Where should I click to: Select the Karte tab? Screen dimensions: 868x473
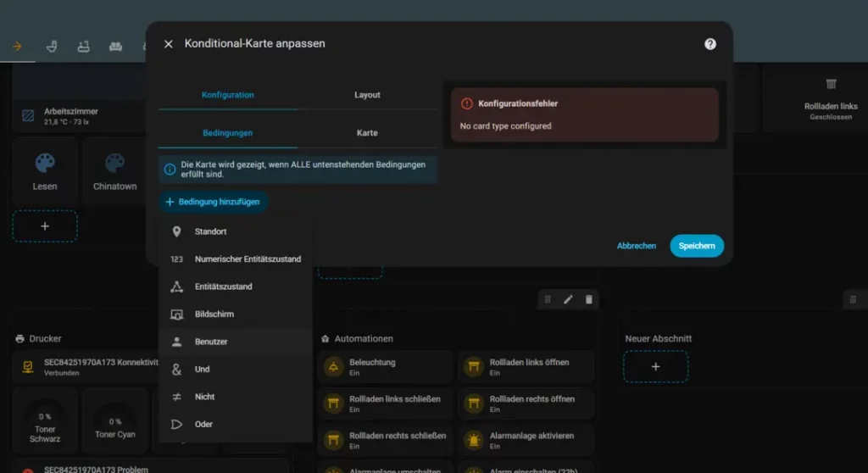367,133
